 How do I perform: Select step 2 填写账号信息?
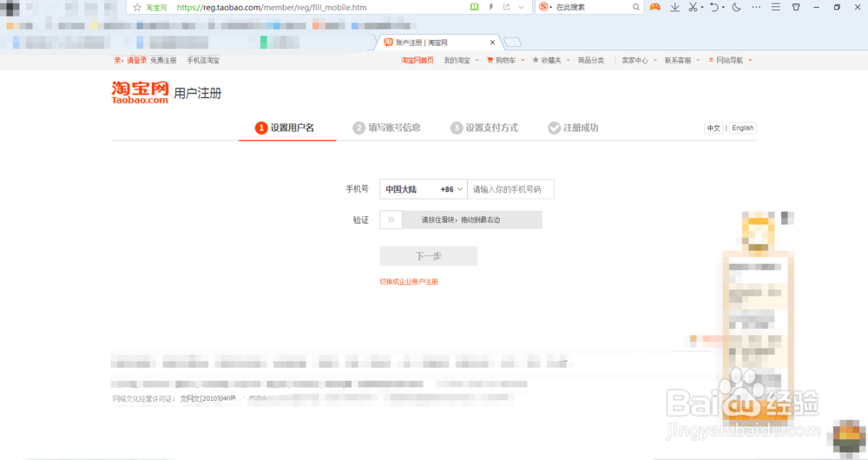coord(386,128)
